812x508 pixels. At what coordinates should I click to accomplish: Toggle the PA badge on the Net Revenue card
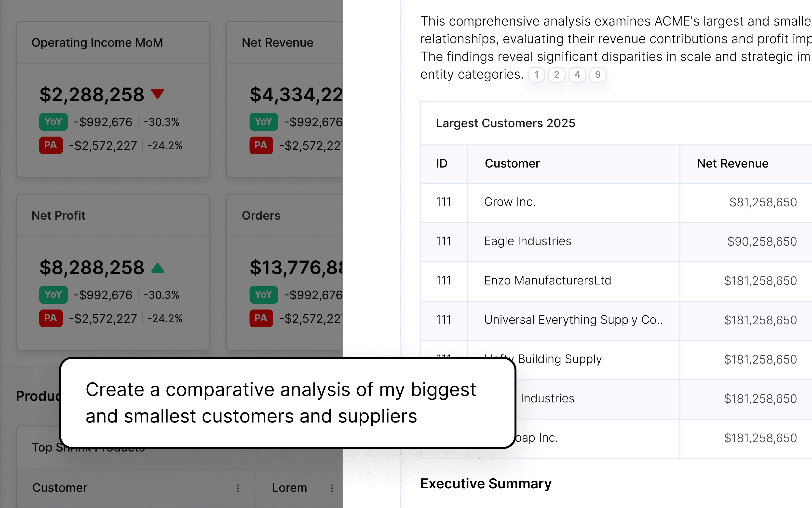[261, 145]
